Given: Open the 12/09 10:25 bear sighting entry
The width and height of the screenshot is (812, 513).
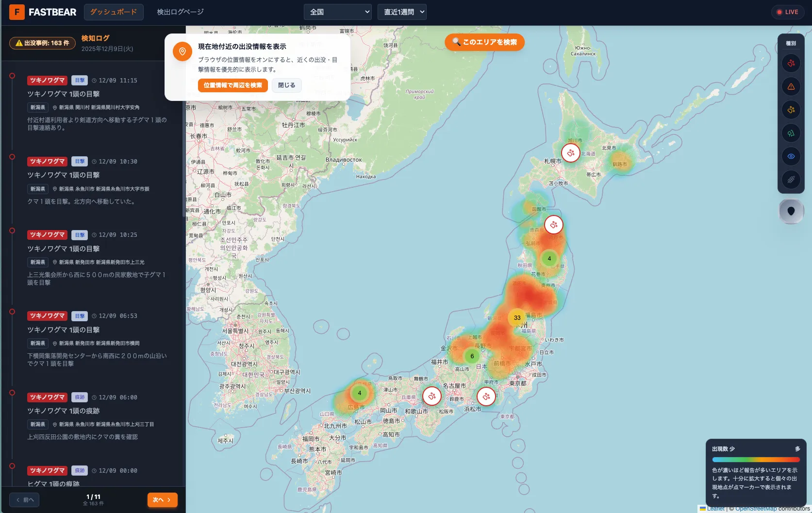Looking at the screenshot, I should tap(97, 259).
